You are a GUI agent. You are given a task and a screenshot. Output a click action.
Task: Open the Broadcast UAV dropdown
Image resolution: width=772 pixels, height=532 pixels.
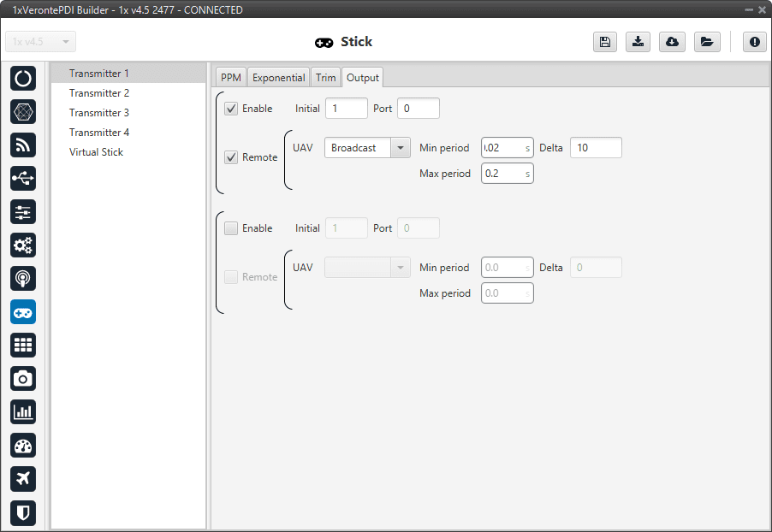[x=367, y=148]
